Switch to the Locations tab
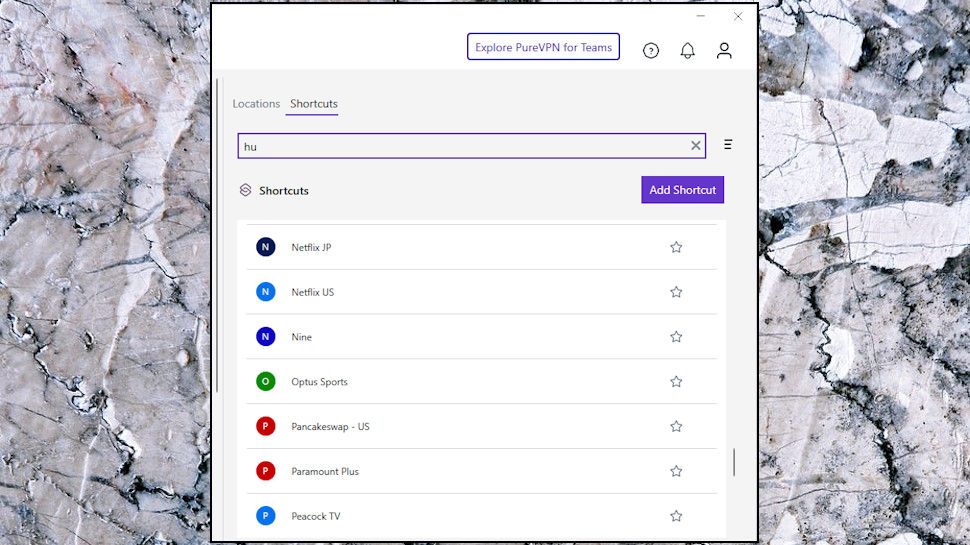The width and height of the screenshot is (970, 545). click(x=256, y=104)
